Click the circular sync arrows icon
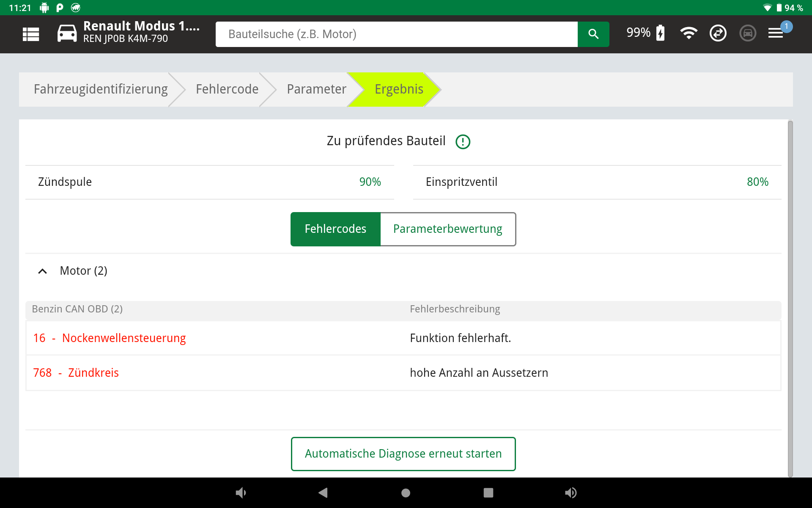Image resolution: width=812 pixels, height=508 pixels. [718, 33]
